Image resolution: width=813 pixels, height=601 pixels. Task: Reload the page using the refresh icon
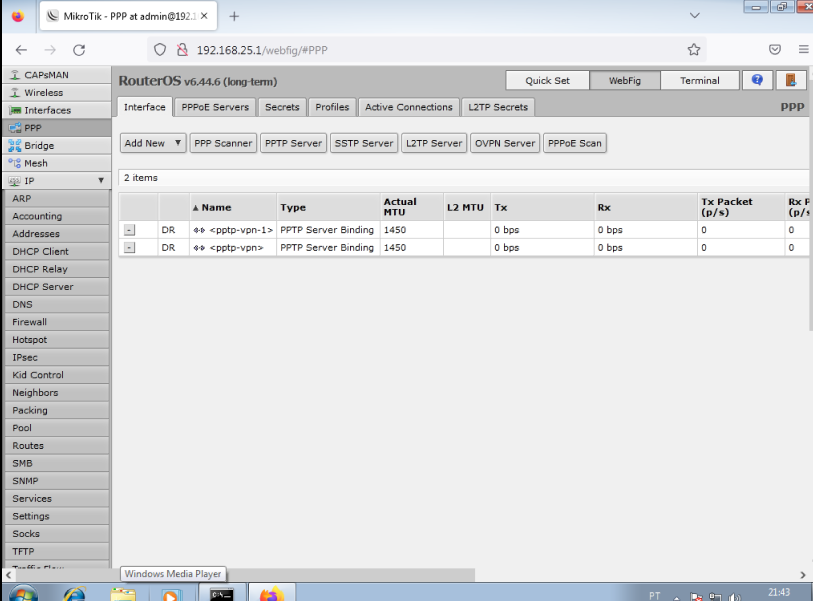tap(79, 50)
